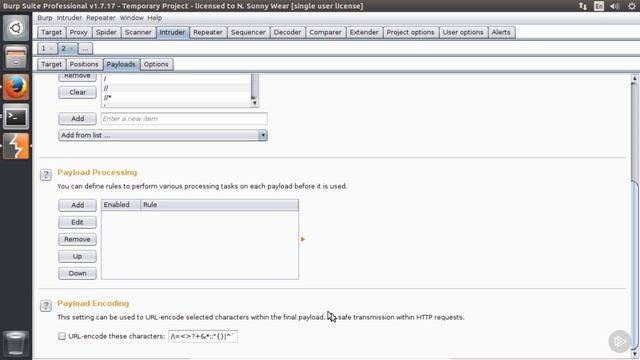
Task: Open the Trash in the dock
Action: (x=16, y=344)
